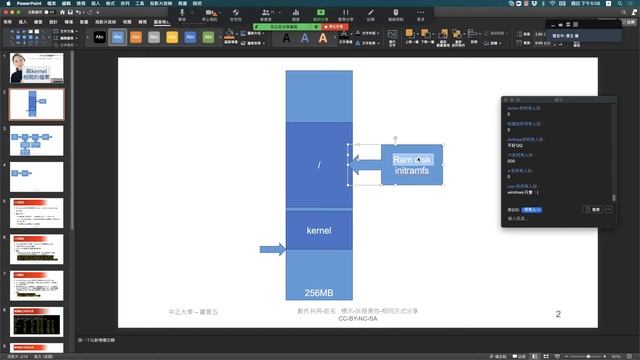The height and width of the screenshot is (360, 640).
Task: Open the send-to recipient dropdown in chat
Action: pos(532,210)
